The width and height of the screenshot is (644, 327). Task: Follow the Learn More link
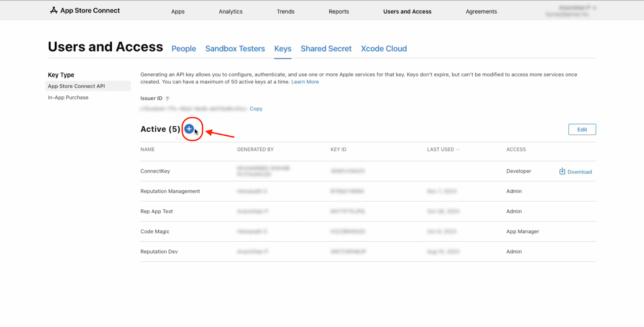click(x=305, y=82)
